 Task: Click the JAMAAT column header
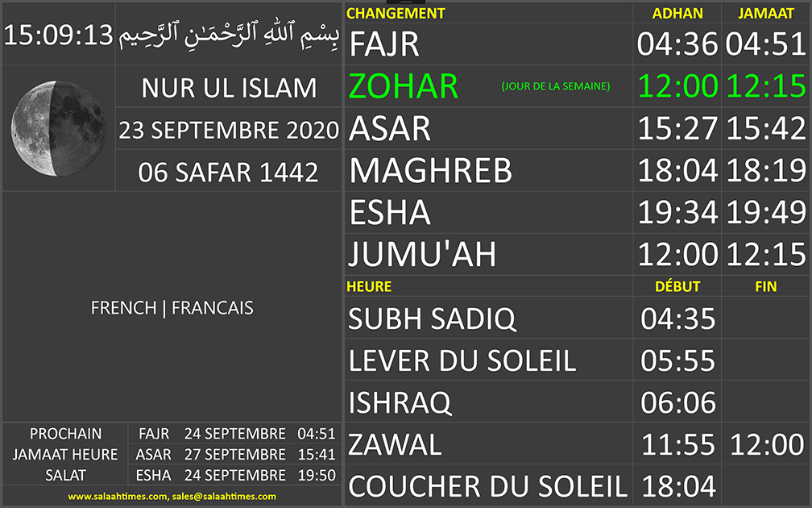[765, 13]
